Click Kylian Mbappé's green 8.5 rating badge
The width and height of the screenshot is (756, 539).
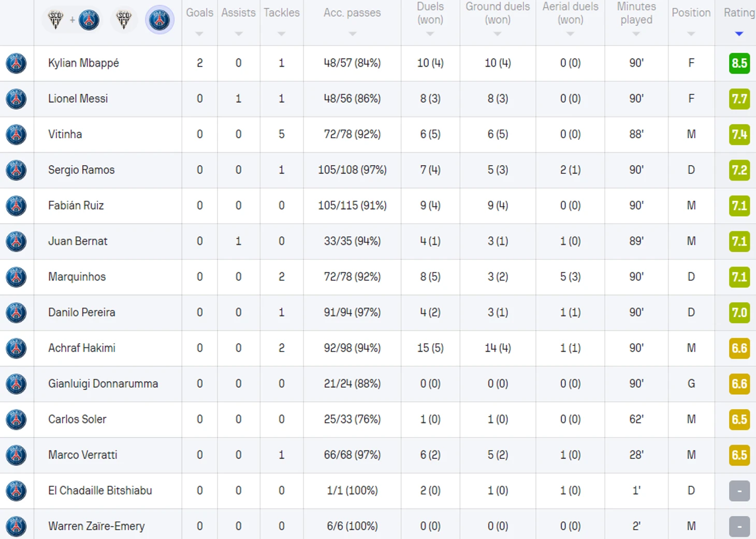(739, 63)
